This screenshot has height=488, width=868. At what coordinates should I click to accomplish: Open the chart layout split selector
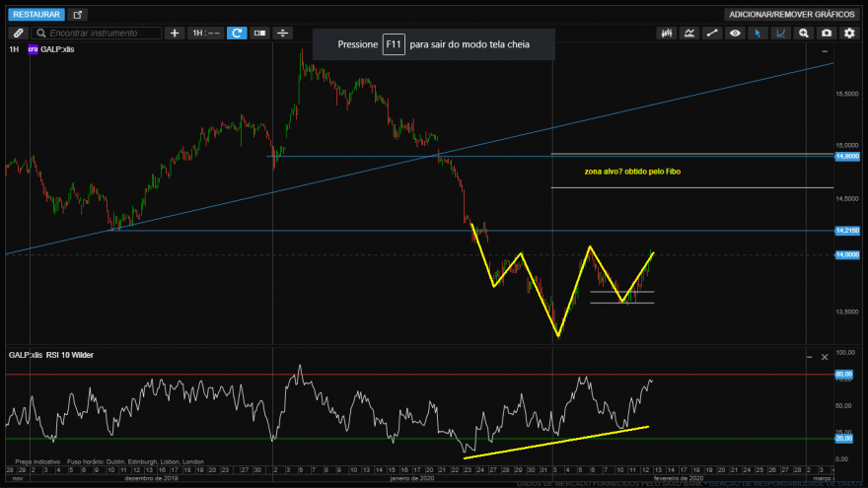coord(259,34)
